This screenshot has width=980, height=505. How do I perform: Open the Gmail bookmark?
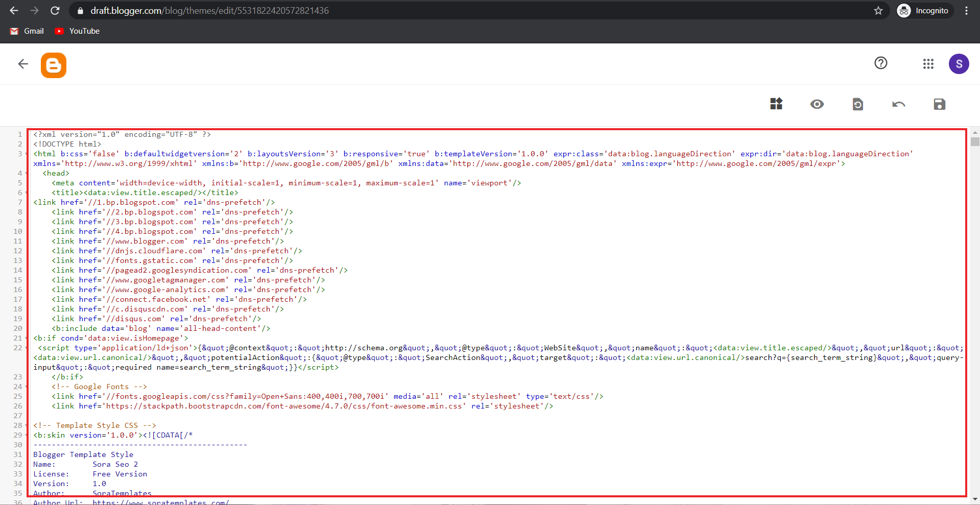pyautogui.click(x=27, y=31)
